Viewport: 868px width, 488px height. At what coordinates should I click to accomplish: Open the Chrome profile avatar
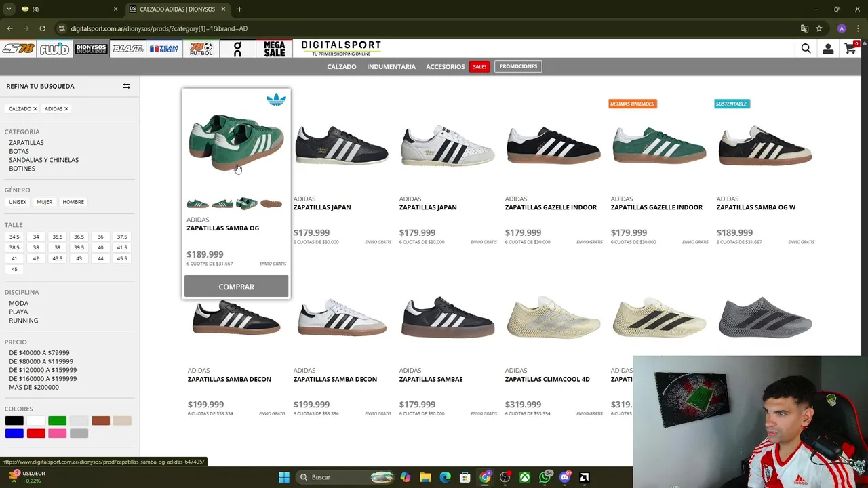click(x=842, y=28)
